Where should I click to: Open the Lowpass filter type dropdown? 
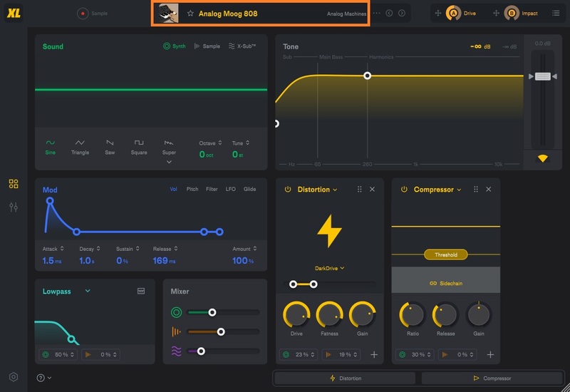click(88, 291)
